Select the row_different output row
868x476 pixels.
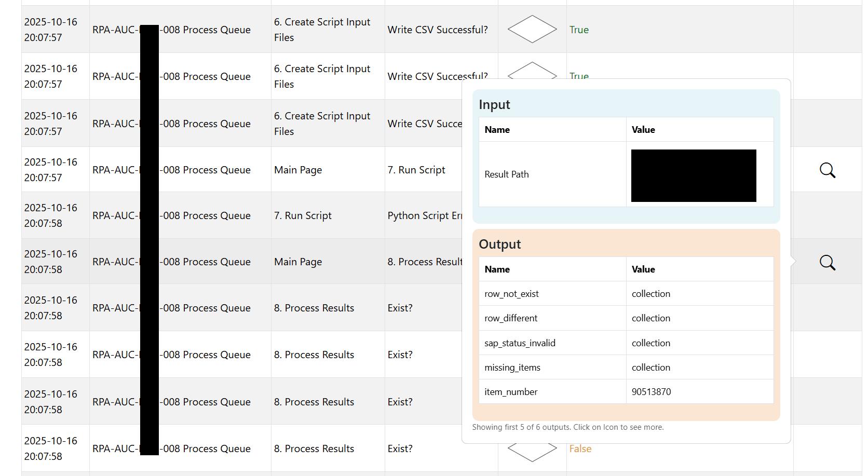click(x=511, y=318)
